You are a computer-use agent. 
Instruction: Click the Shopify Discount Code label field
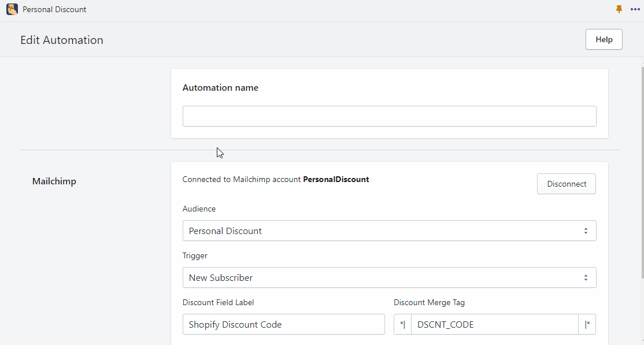pyautogui.click(x=283, y=324)
